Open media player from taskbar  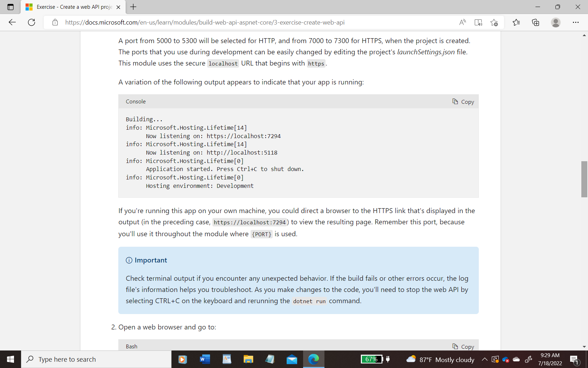[182, 359]
